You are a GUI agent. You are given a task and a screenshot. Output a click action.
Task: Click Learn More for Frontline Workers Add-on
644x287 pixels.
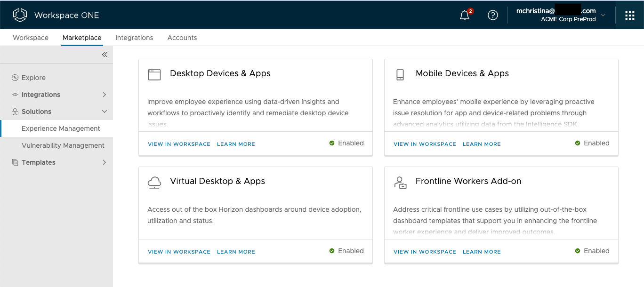pos(482,252)
